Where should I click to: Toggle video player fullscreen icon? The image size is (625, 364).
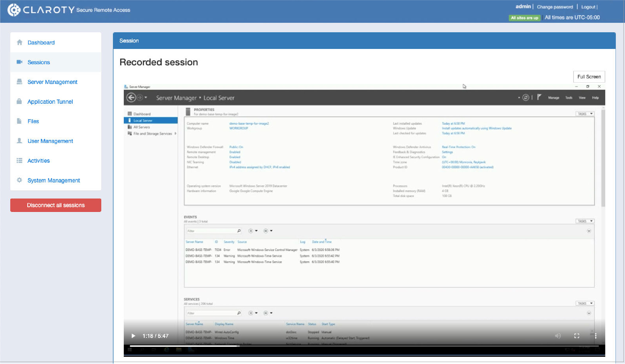(x=577, y=336)
